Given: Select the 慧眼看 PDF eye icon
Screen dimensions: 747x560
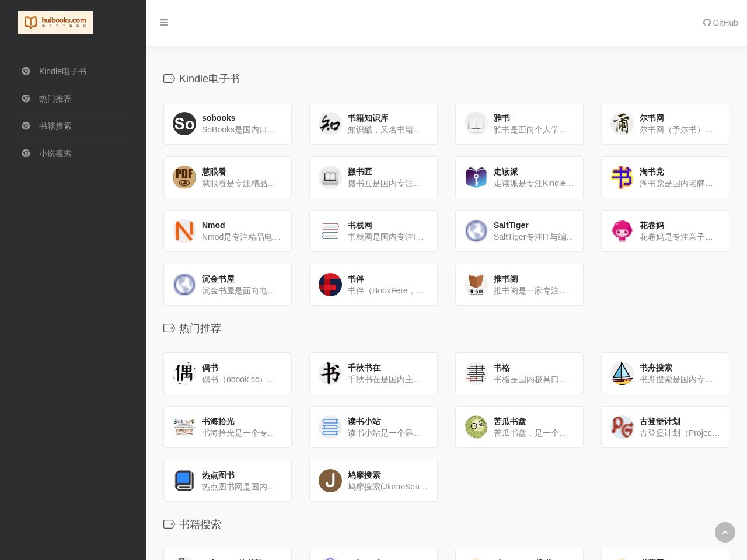Looking at the screenshot, I should (x=184, y=177).
